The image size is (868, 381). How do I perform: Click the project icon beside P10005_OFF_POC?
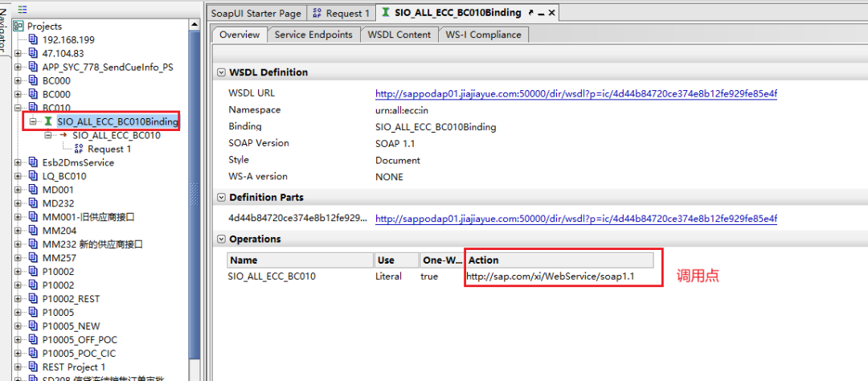pos(33,339)
